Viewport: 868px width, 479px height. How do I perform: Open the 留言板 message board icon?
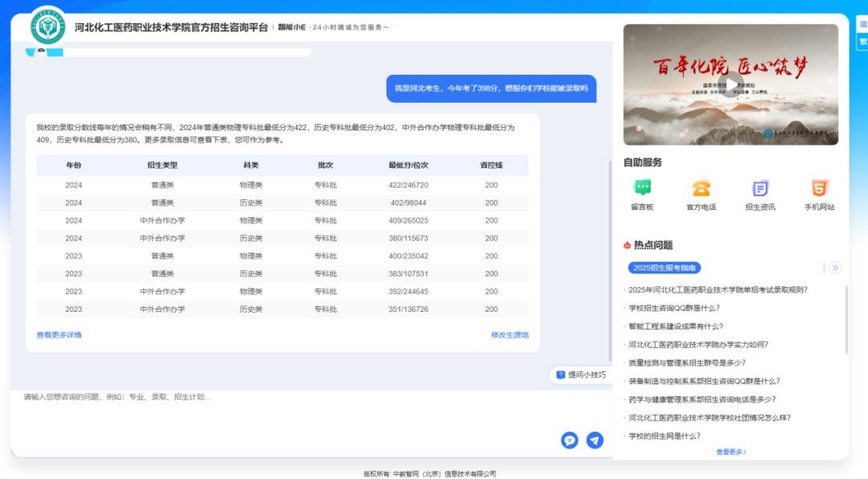tap(642, 189)
